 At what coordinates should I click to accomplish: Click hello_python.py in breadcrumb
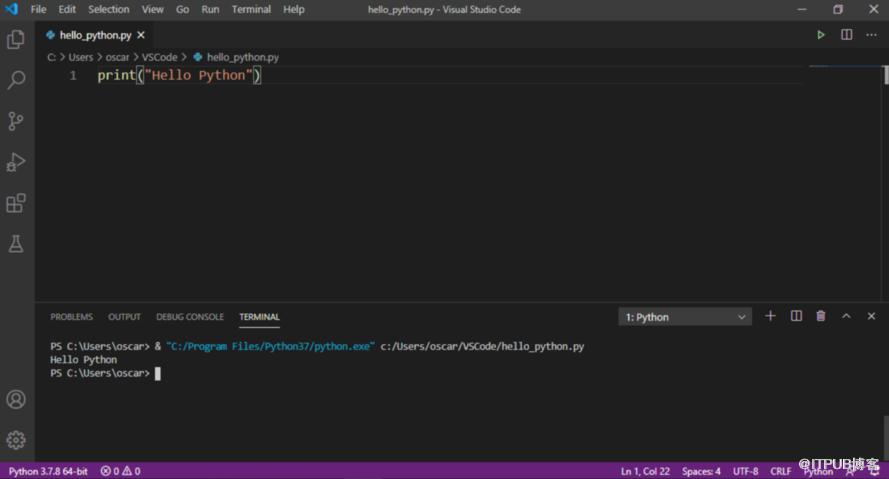(x=243, y=57)
